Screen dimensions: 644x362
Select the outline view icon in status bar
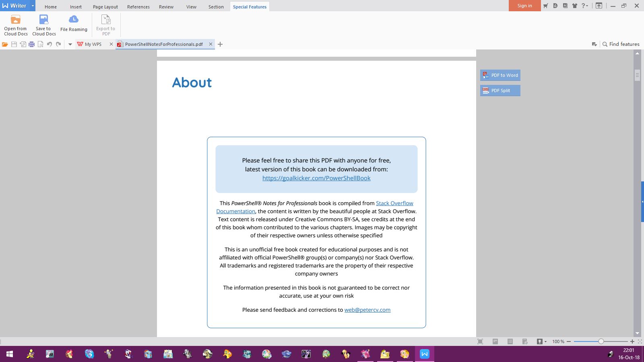click(510, 341)
